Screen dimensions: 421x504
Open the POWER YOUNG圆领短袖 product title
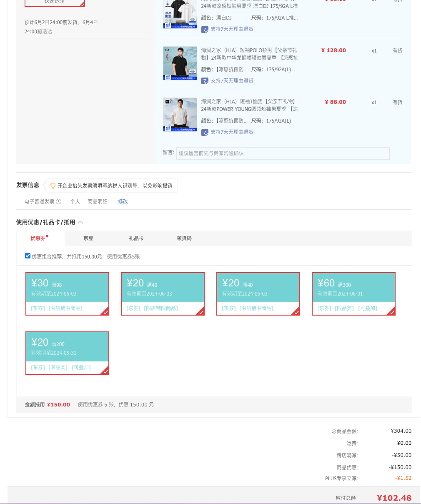coord(249,105)
